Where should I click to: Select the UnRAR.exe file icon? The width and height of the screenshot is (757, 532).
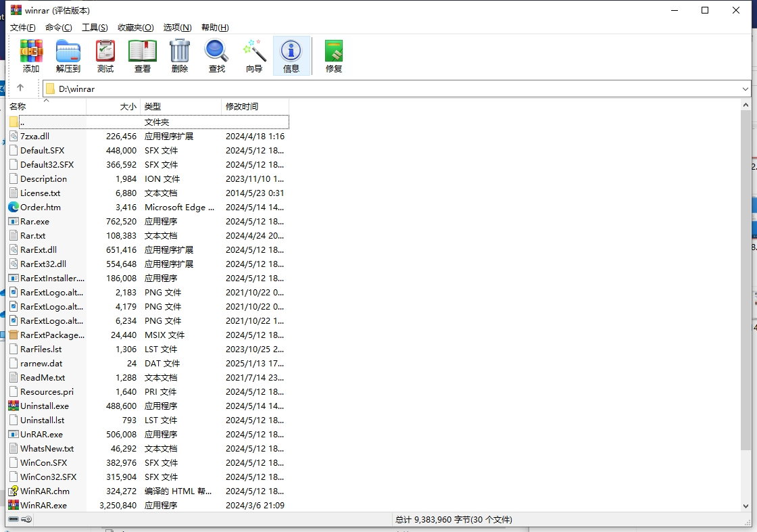[x=14, y=435]
